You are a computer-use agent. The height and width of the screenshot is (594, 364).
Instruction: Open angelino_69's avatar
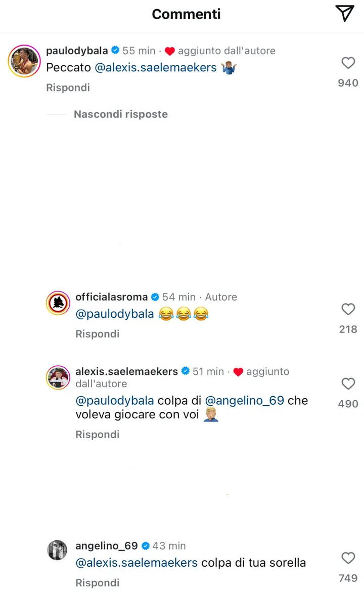57,549
